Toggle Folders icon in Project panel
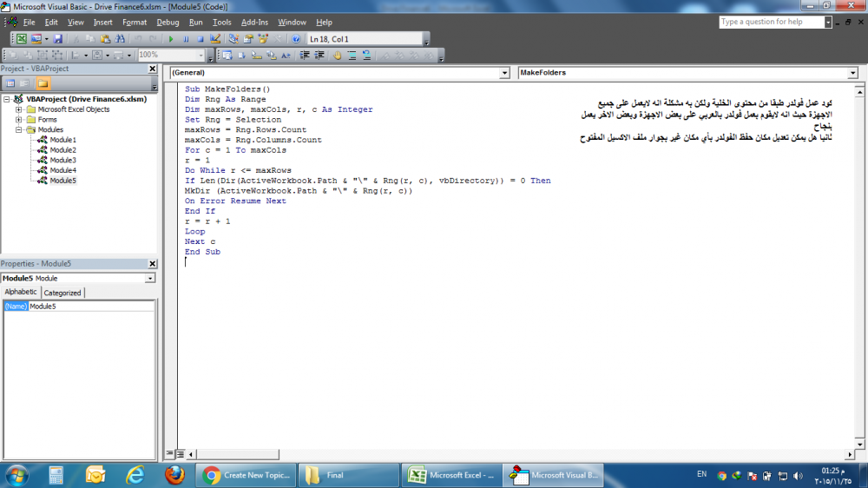 (x=43, y=83)
